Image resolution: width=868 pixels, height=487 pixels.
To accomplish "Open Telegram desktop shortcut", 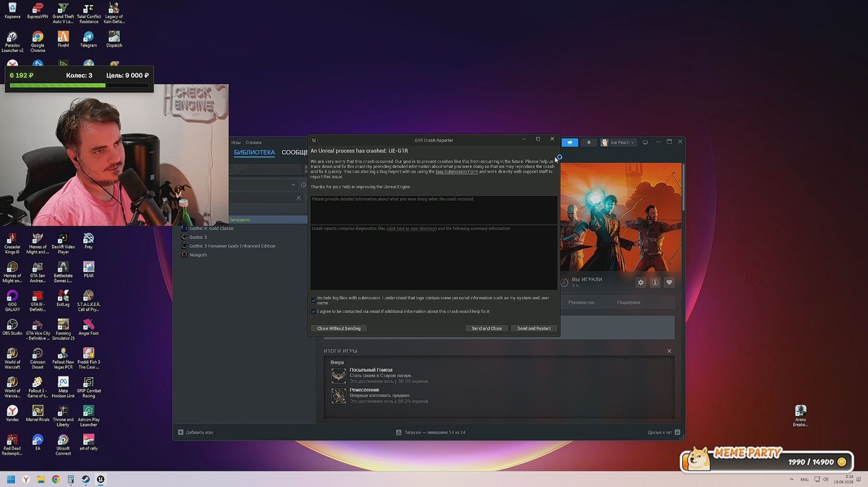I will (89, 39).
